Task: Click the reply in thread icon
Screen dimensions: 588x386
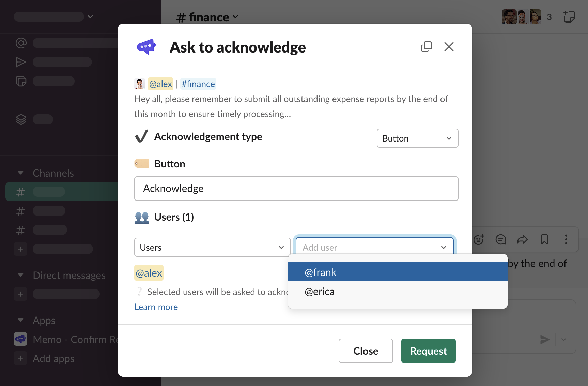Action: click(500, 240)
